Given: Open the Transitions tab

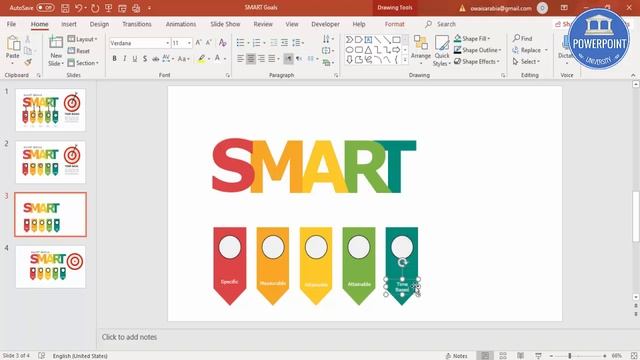Looking at the screenshot, I should point(137,24).
